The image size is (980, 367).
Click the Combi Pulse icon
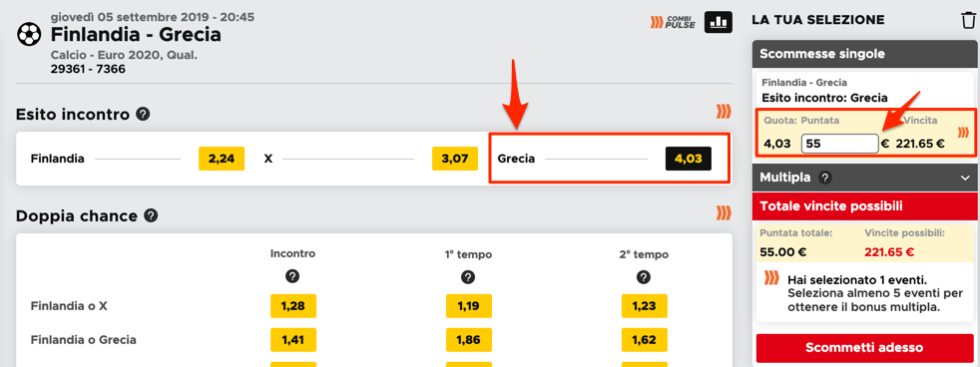click(x=673, y=23)
